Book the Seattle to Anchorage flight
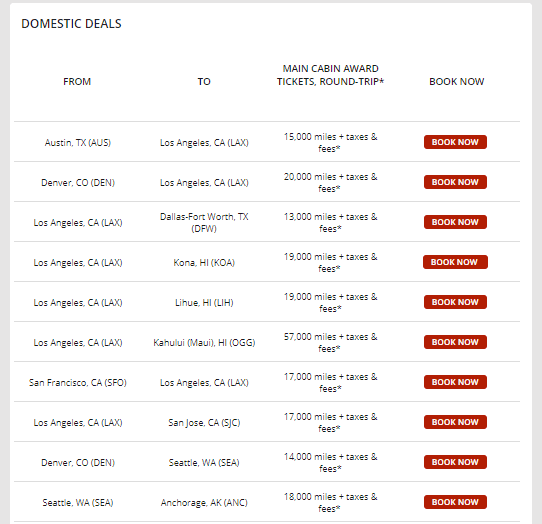This screenshot has width=542, height=524. [x=455, y=502]
